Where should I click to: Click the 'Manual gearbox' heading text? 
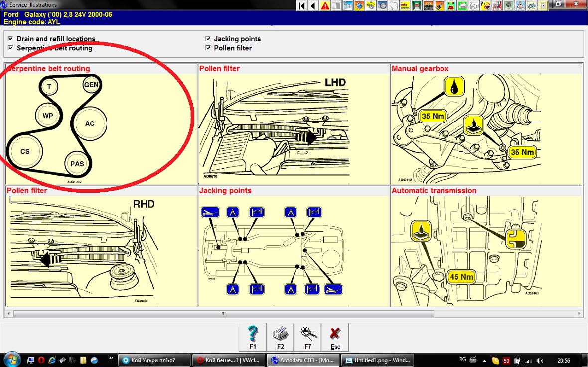click(420, 69)
